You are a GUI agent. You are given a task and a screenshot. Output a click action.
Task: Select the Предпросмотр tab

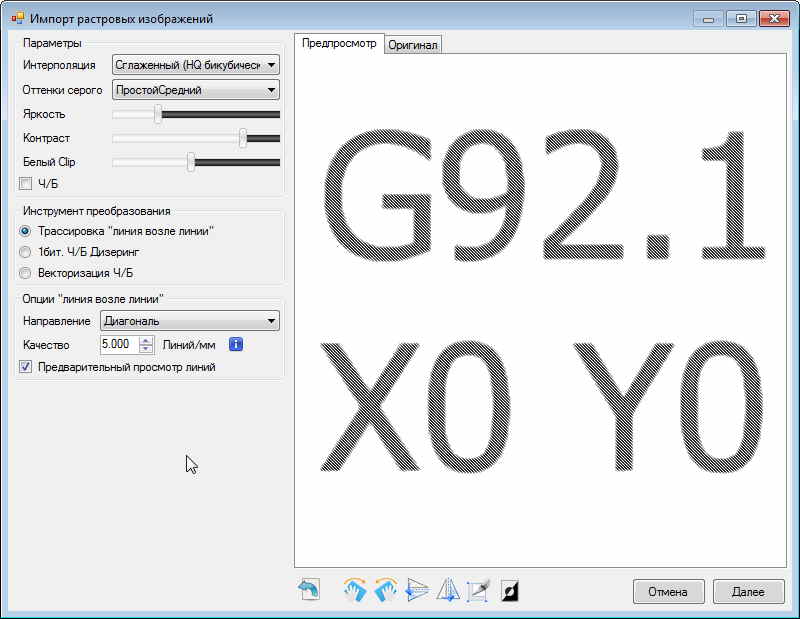(x=339, y=44)
